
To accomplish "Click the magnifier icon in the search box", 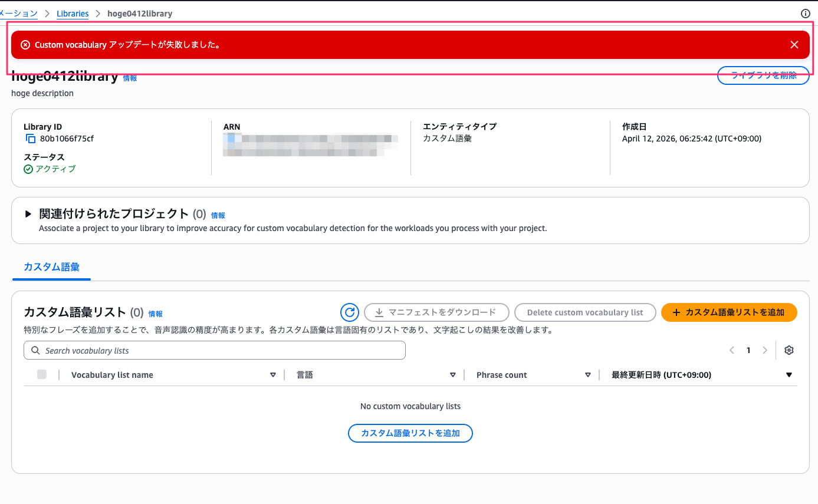I will pyautogui.click(x=37, y=350).
